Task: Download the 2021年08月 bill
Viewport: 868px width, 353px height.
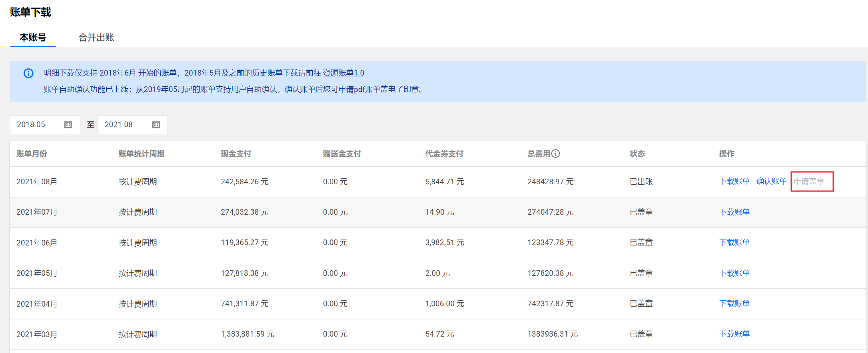Action: (734, 181)
